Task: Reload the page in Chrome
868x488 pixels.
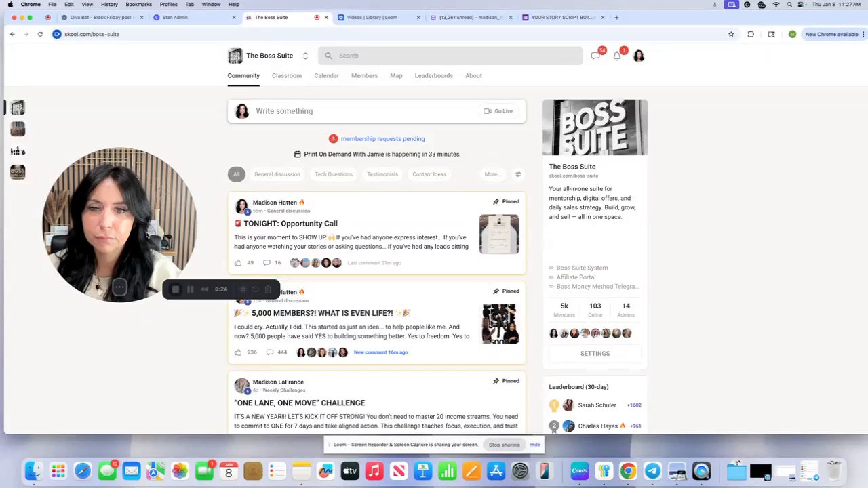Action: coord(40,34)
